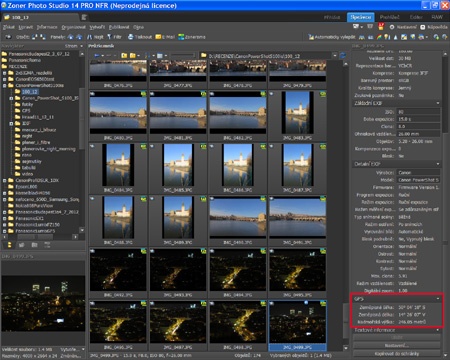This screenshot has width=450, height=360.
Task: Select thumbnail IMG_0492.JPG night photo
Action: tap(118, 273)
